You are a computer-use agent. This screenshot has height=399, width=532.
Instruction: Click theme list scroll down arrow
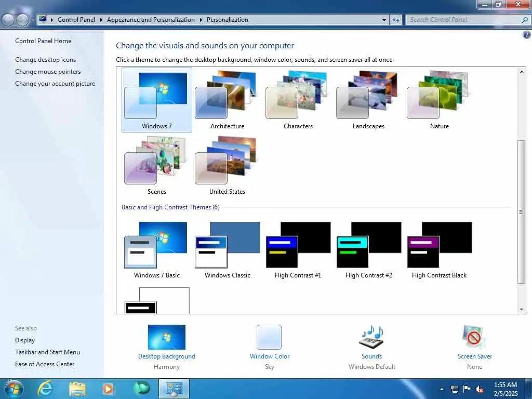click(522, 310)
